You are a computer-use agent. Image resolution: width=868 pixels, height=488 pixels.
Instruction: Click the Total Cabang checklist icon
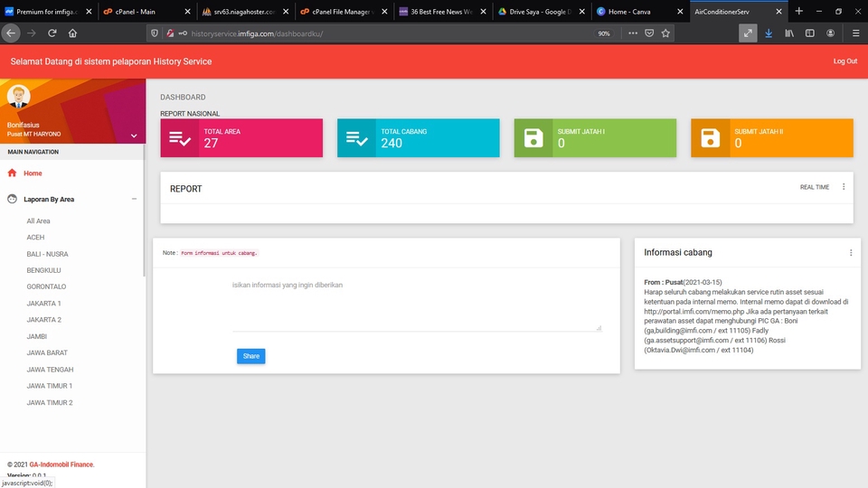(x=356, y=138)
